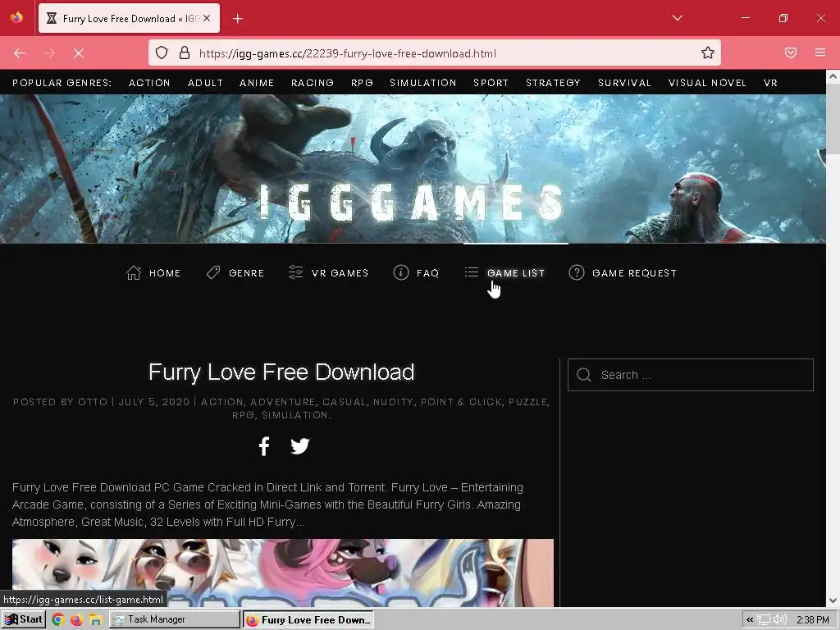The image size is (840, 630).
Task: Open a new tab with plus button
Action: (238, 19)
